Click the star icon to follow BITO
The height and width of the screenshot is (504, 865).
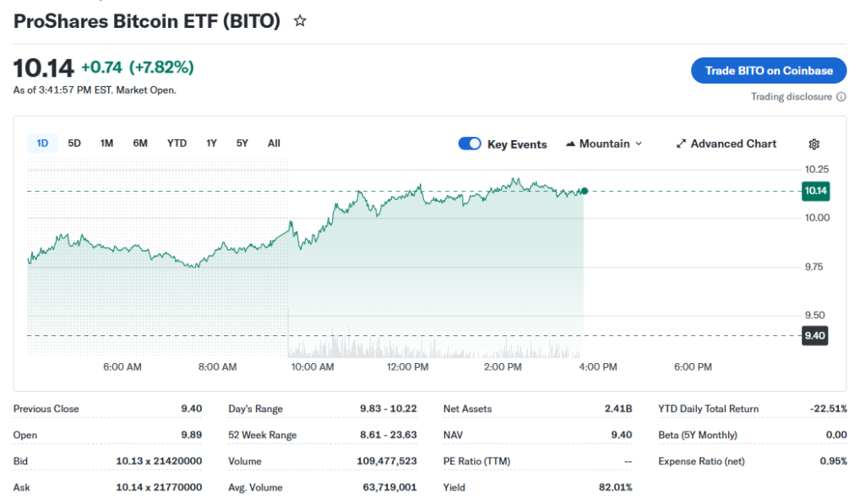tap(300, 21)
